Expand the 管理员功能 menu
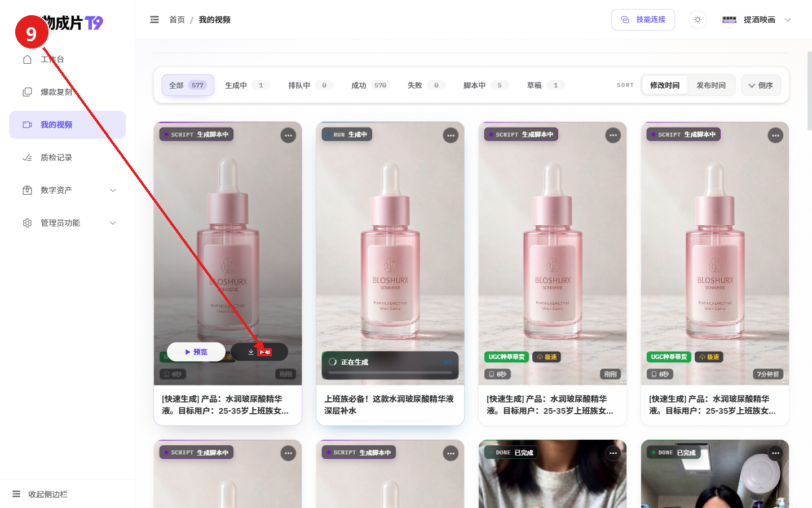This screenshot has width=812, height=508. click(x=67, y=223)
